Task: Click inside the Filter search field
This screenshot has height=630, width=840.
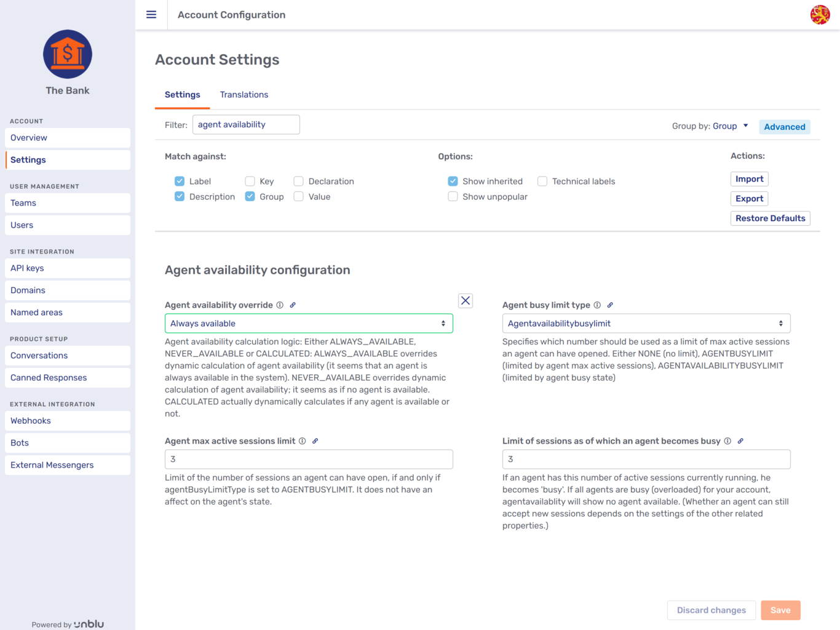Action: point(245,124)
